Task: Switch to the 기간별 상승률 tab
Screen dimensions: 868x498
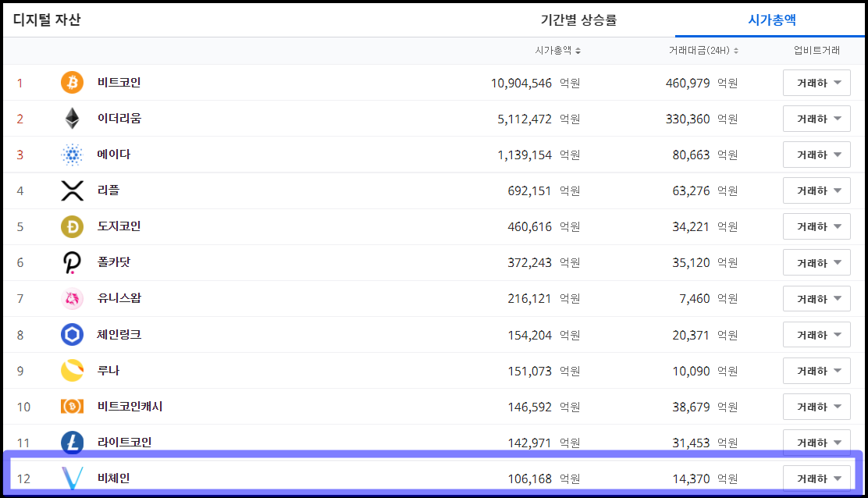Action: pos(578,20)
